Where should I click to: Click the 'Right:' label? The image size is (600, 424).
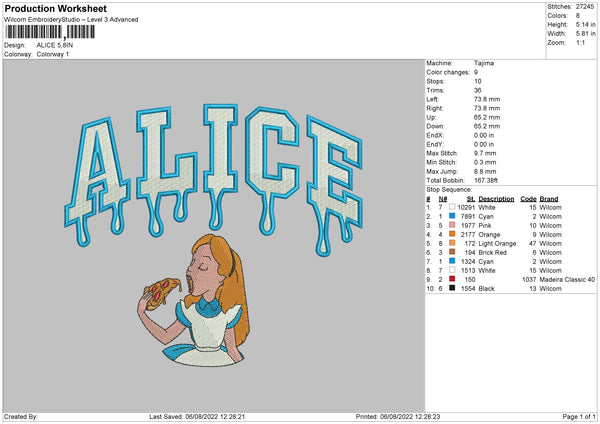click(x=435, y=108)
